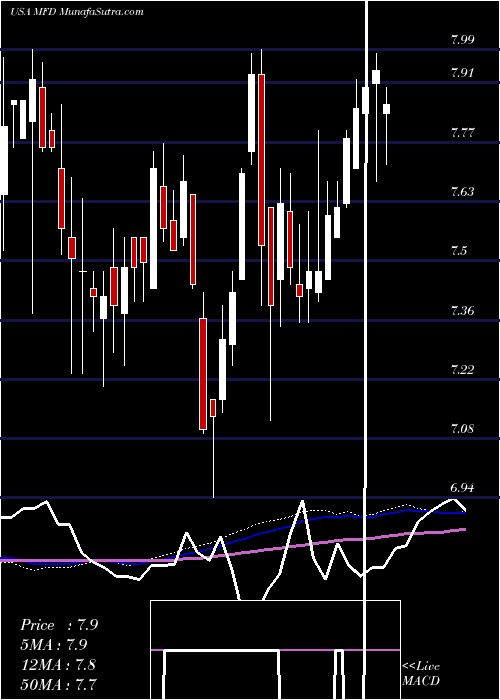
Task: Click the 6.94 price axis label
Action: coord(462,488)
